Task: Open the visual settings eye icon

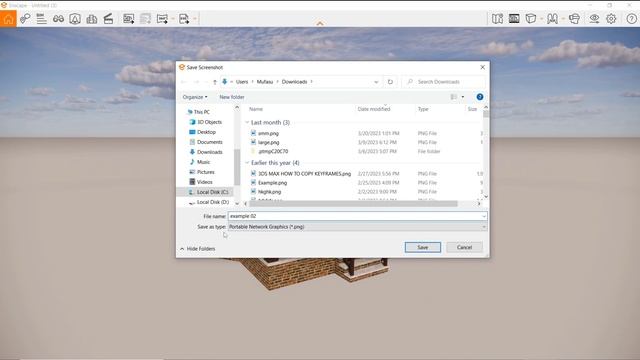Action: click(594, 19)
